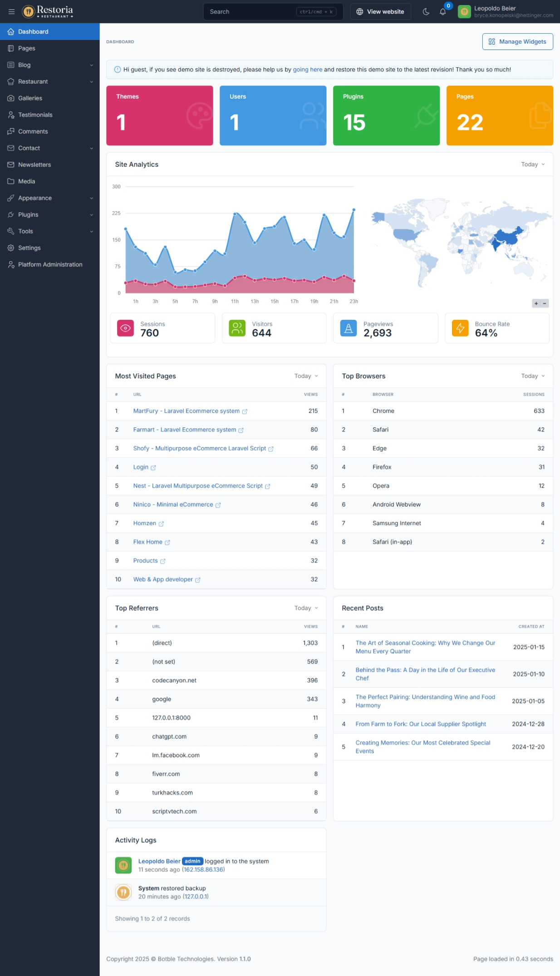Click the external link icon next to Login
This screenshot has height=976, width=560.
153,467
